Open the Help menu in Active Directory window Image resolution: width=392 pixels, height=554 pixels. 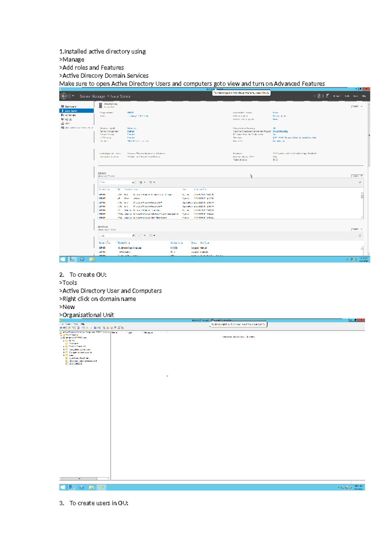83,324
